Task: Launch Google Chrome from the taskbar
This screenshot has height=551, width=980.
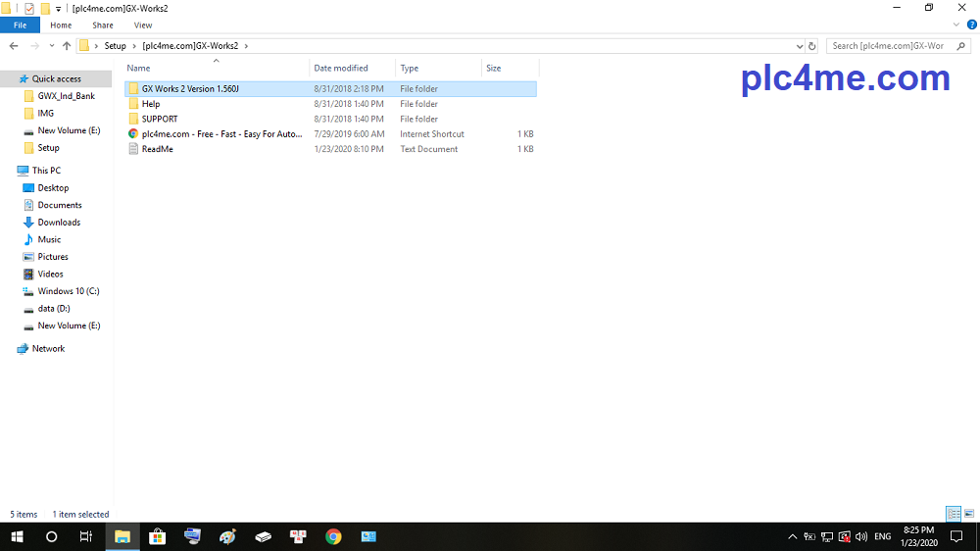Action: (x=333, y=536)
